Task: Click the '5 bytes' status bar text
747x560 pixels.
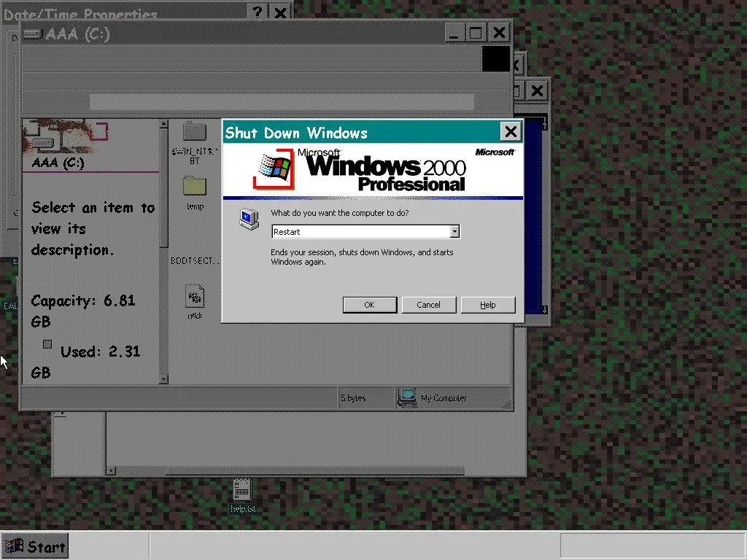Action: [x=353, y=398]
